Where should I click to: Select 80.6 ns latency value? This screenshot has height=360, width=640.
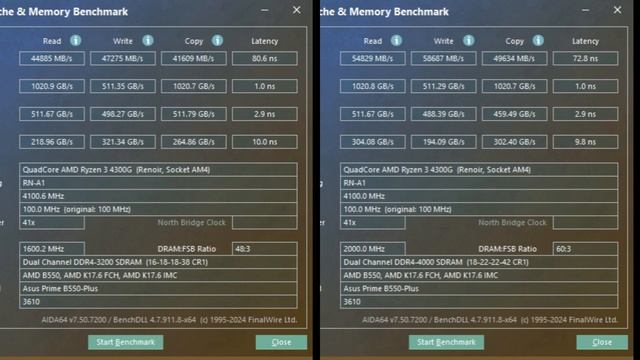[264, 58]
